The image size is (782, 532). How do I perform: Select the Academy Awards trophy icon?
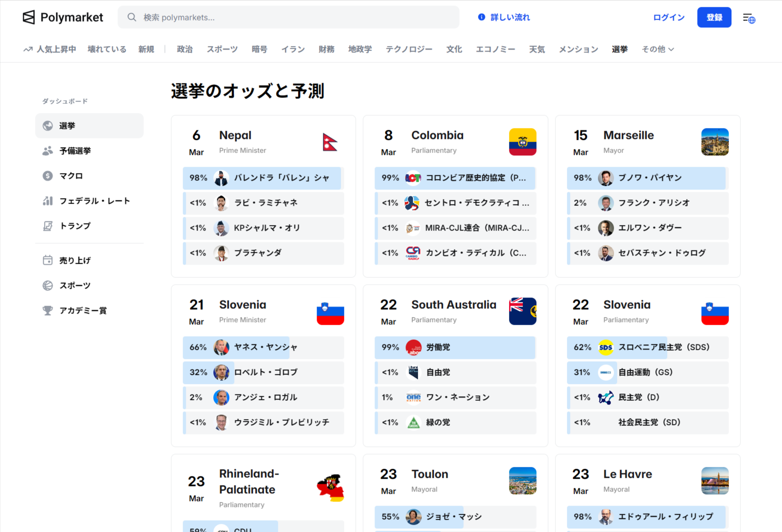(48, 310)
